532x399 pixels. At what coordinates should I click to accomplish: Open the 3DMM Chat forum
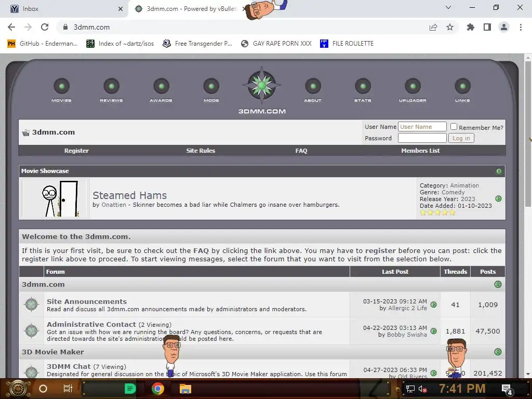pos(69,366)
